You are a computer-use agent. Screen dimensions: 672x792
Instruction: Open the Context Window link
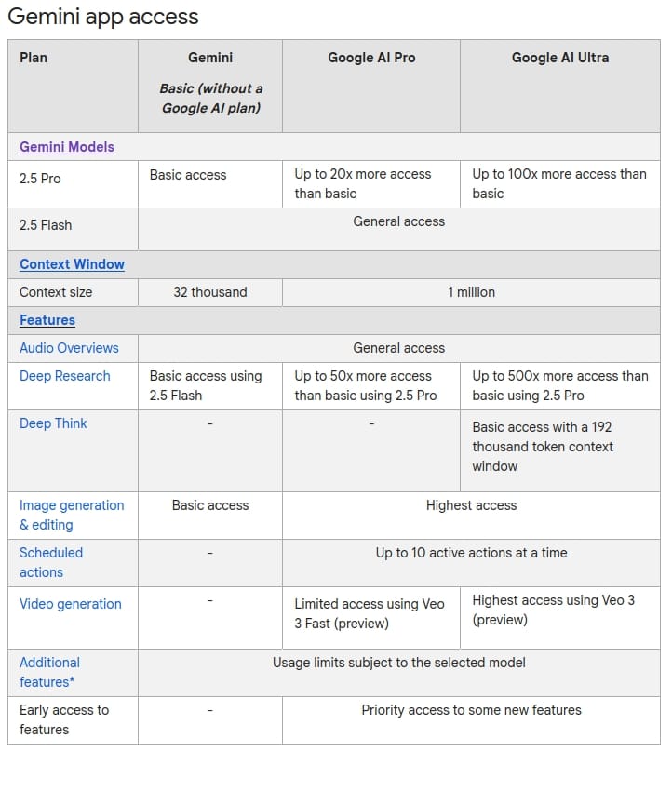point(72,264)
